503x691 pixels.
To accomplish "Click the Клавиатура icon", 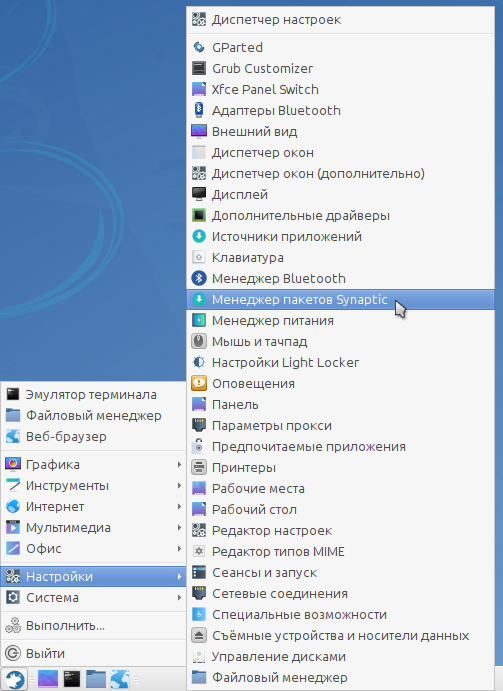I will click(199, 257).
